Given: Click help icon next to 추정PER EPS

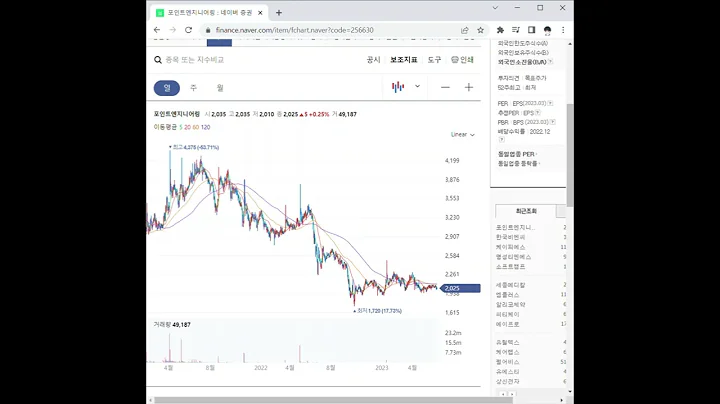Looking at the screenshot, I should point(538,112).
